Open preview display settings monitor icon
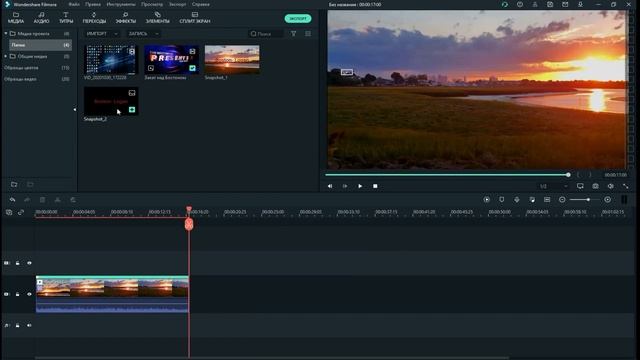The image size is (640, 360). click(580, 186)
